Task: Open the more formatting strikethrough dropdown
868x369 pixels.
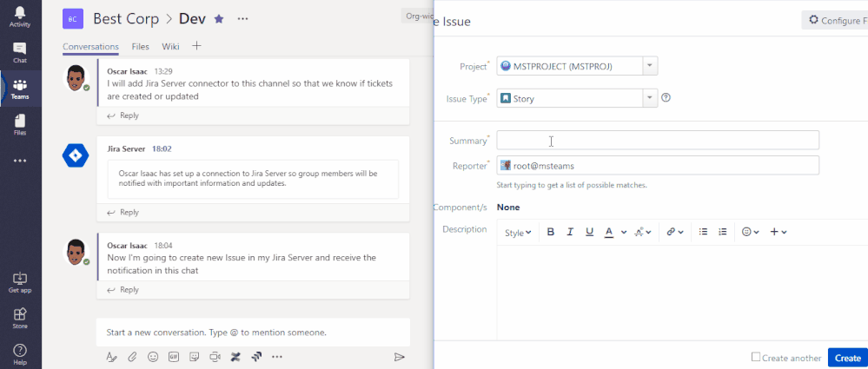Action: (642, 233)
